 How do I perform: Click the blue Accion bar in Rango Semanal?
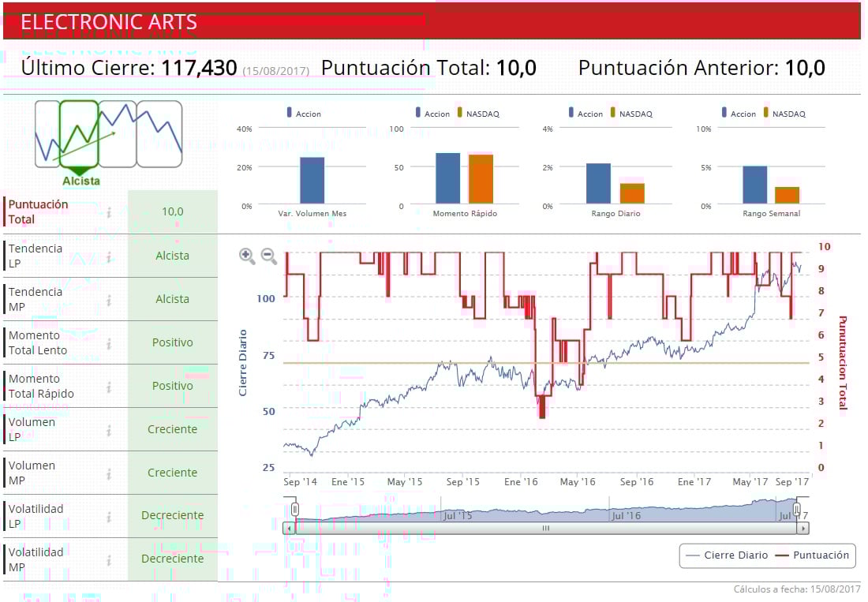tap(754, 185)
